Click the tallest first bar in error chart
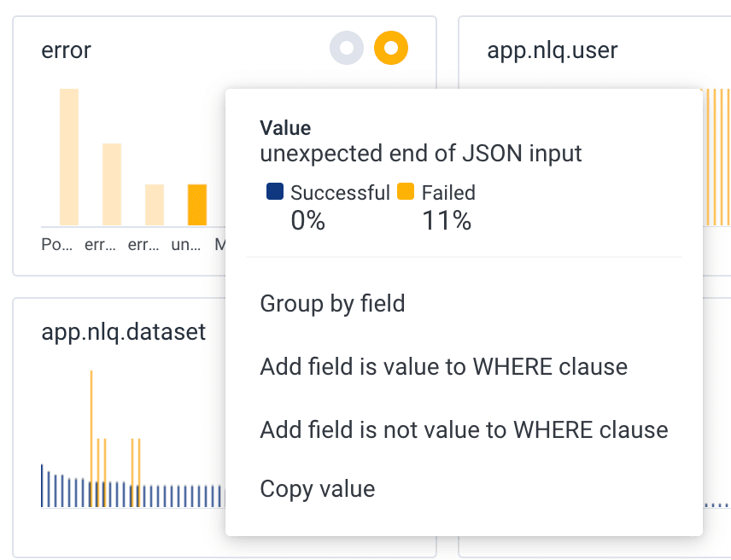This screenshot has height=560, width=731. [69, 157]
